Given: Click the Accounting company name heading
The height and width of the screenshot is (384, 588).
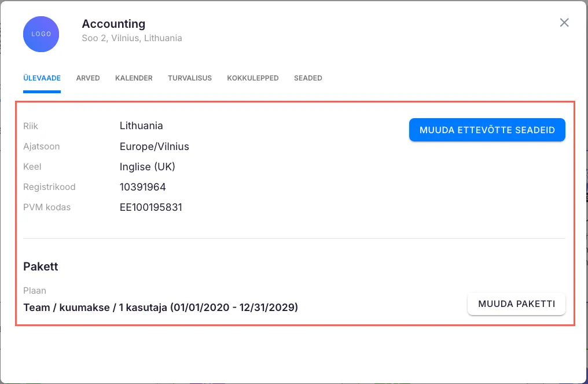Looking at the screenshot, I should (x=113, y=24).
